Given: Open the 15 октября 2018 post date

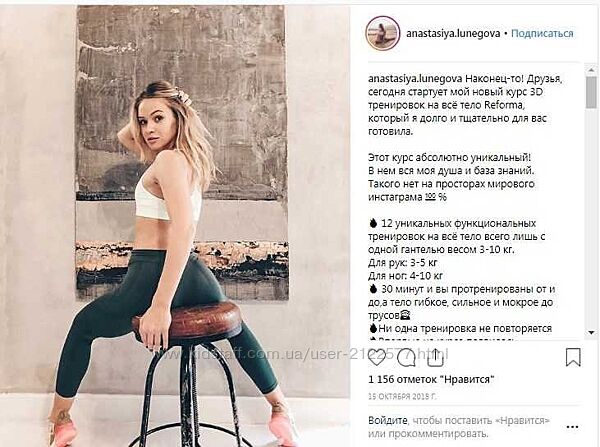Looking at the screenshot, I should (x=402, y=396).
